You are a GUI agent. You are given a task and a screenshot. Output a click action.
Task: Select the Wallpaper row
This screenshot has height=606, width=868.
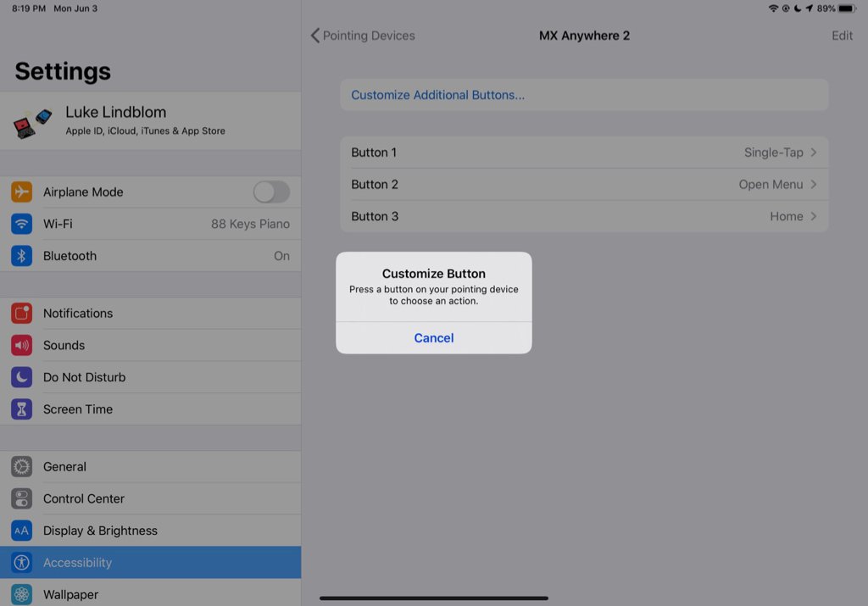coord(151,592)
